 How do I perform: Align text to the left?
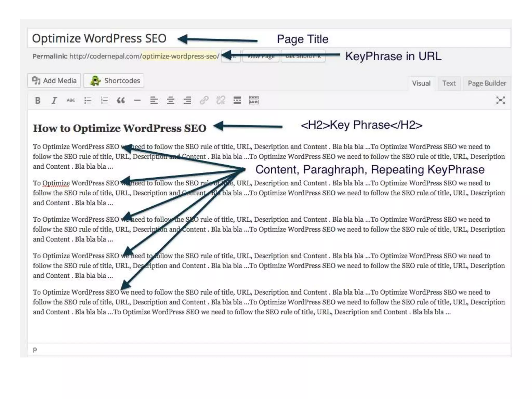click(x=154, y=100)
